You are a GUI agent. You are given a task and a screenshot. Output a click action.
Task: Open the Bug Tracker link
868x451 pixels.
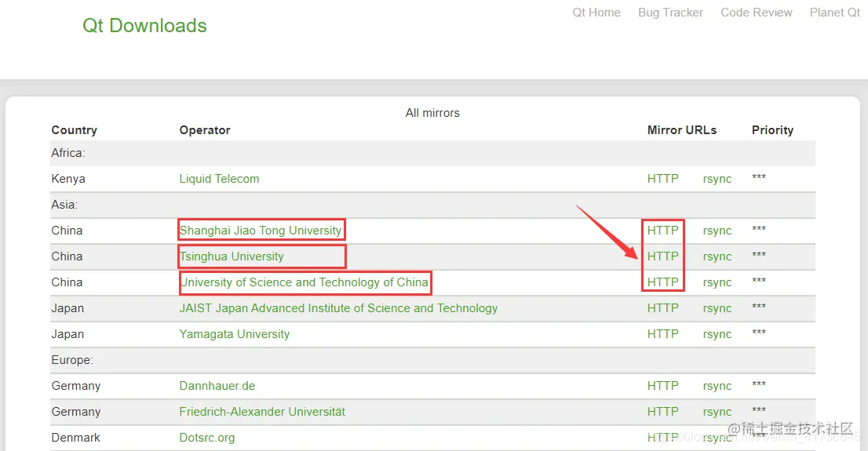click(670, 13)
